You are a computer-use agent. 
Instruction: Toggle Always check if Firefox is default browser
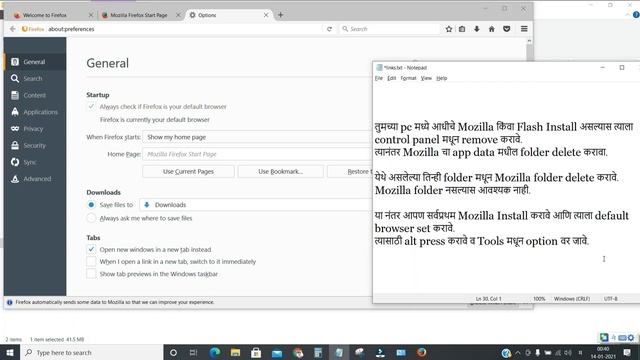pos(91,107)
